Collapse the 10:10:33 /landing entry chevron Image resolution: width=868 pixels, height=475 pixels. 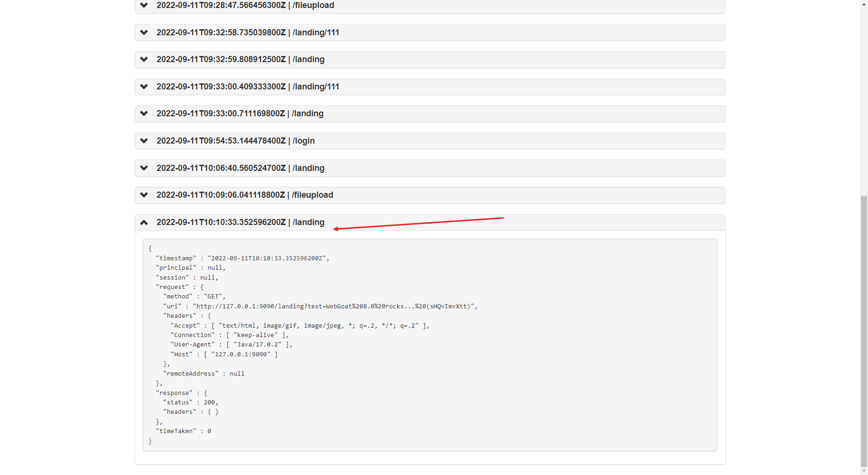pyautogui.click(x=144, y=222)
